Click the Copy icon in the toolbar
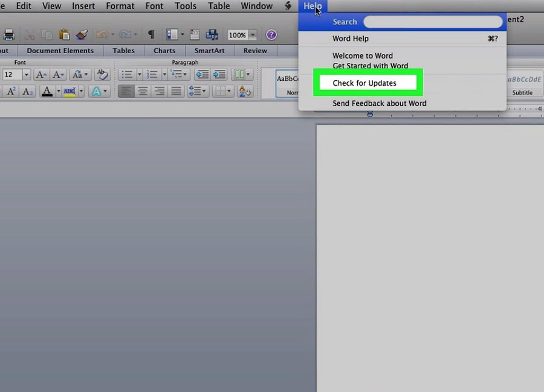The width and height of the screenshot is (544, 392). point(47,34)
